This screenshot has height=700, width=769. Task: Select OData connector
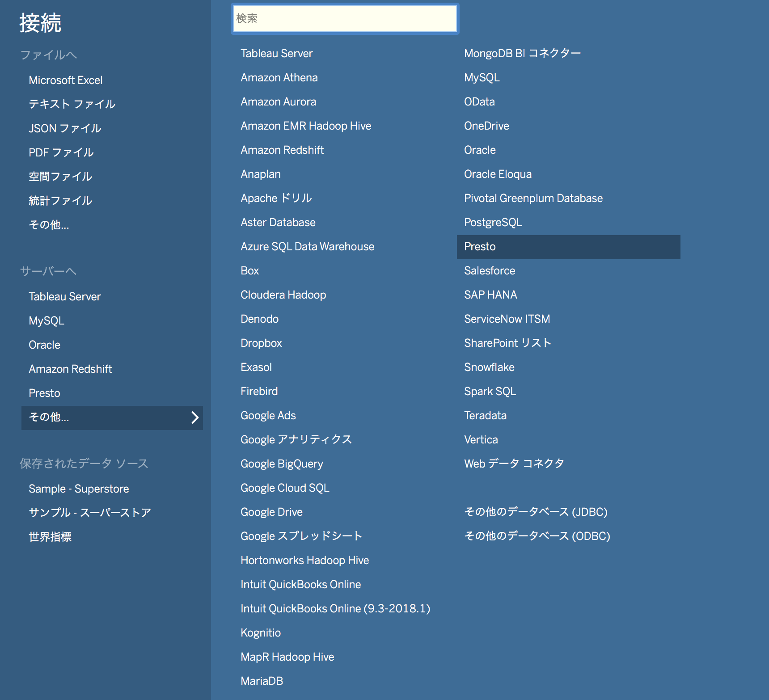[x=479, y=102]
